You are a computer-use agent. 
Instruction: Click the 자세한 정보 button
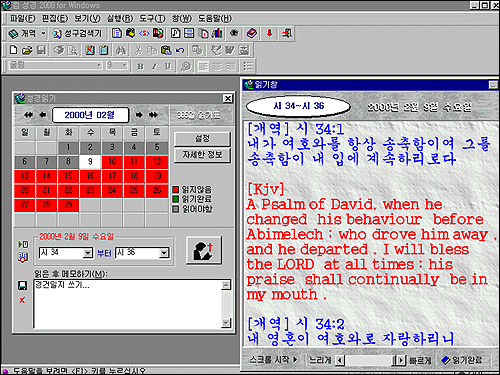click(202, 155)
